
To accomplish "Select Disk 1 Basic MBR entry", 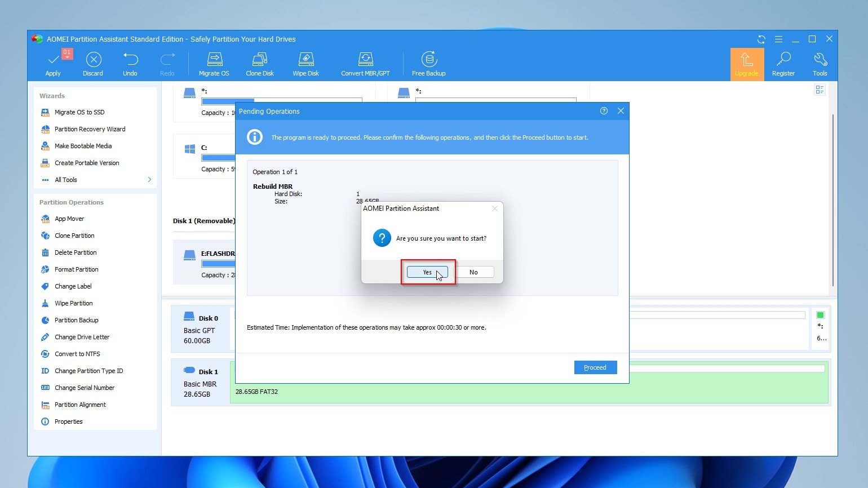I will click(201, 383).
